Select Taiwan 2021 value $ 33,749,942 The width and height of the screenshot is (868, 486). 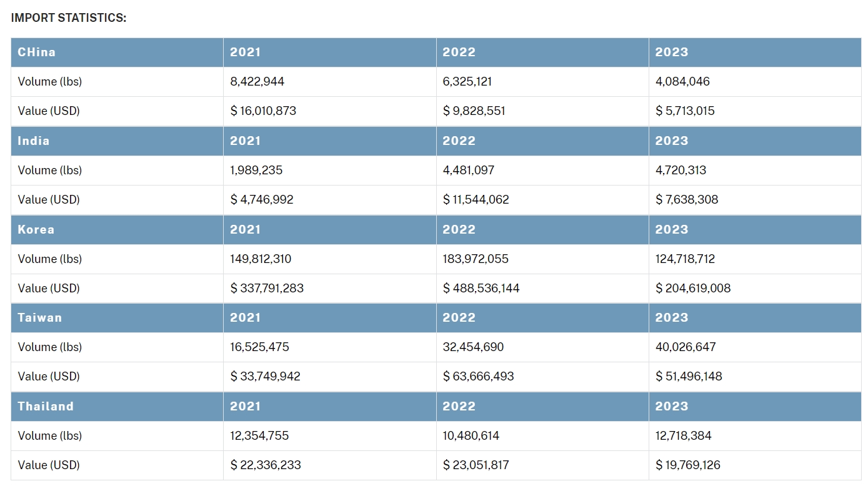(265, 377)
